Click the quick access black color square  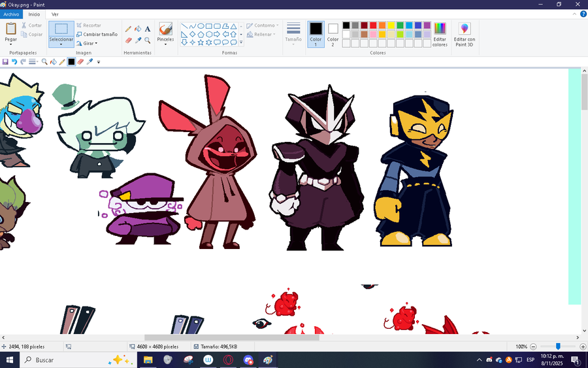(71, 61)
